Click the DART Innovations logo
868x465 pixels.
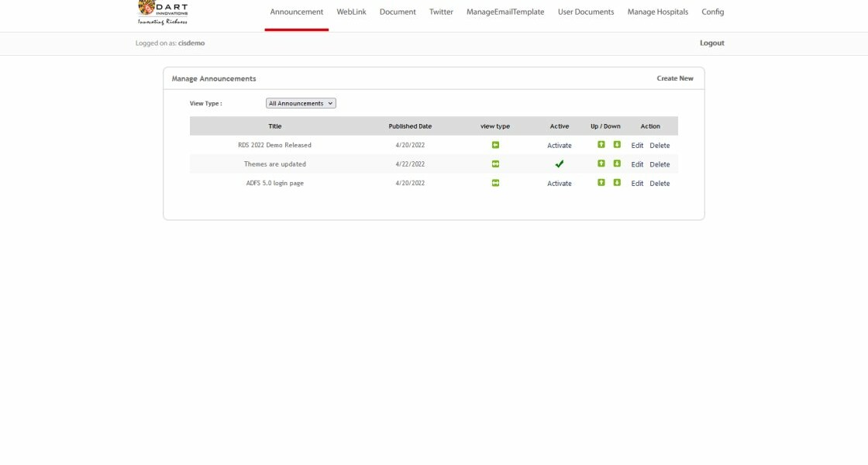163,12
